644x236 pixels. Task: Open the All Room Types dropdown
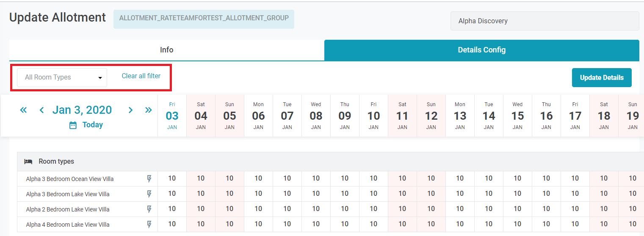(x=62, y=77)
